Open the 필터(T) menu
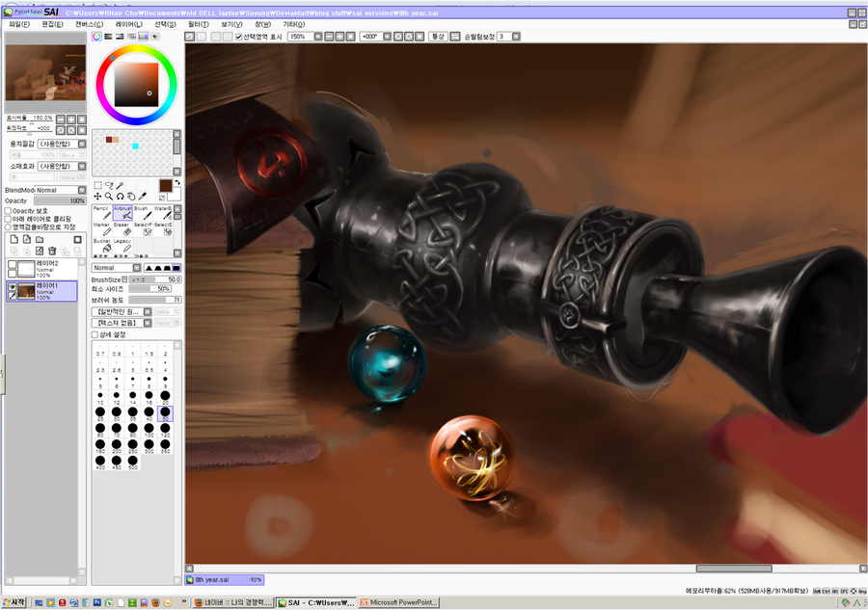 click(198, 24)
